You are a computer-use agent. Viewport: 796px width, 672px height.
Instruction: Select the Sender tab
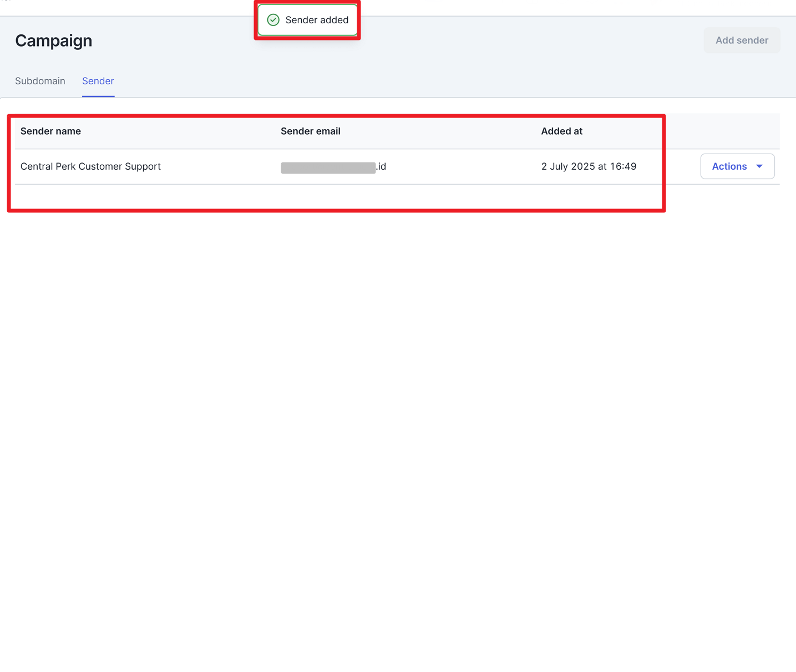coord(98,81)
